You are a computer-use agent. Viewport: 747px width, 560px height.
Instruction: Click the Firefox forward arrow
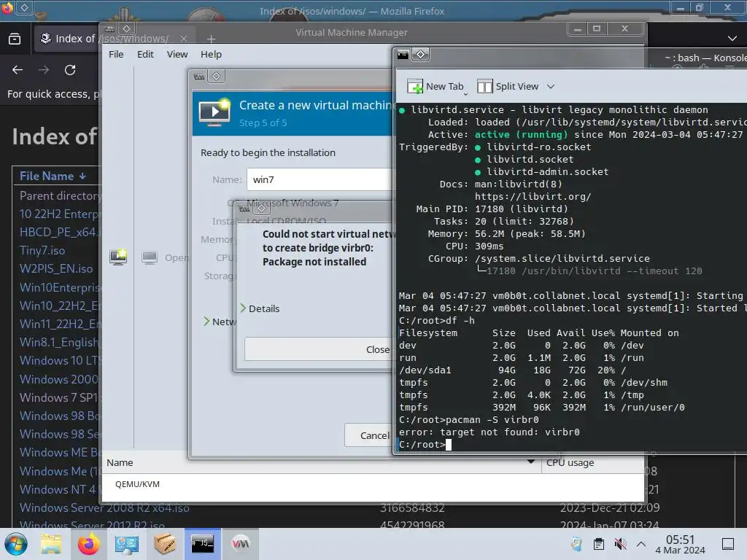pos(44,70)
